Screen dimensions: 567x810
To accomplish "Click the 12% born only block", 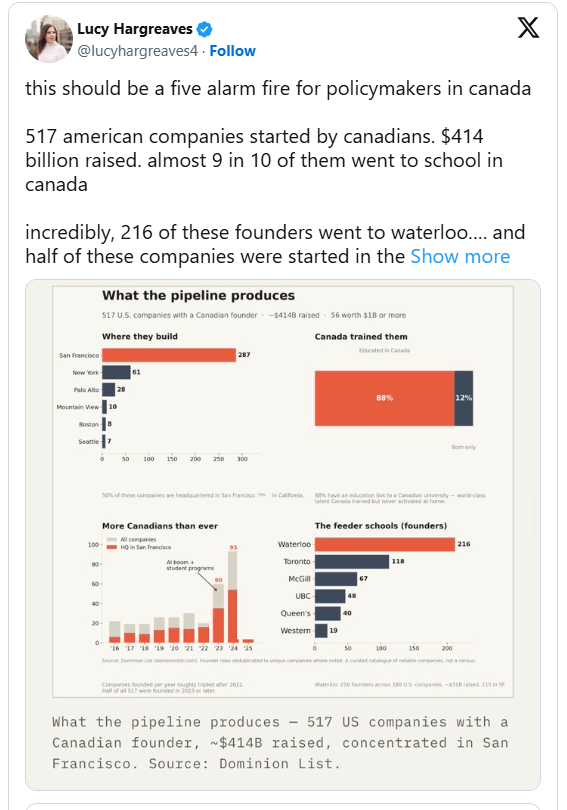I will pos(463,398).
